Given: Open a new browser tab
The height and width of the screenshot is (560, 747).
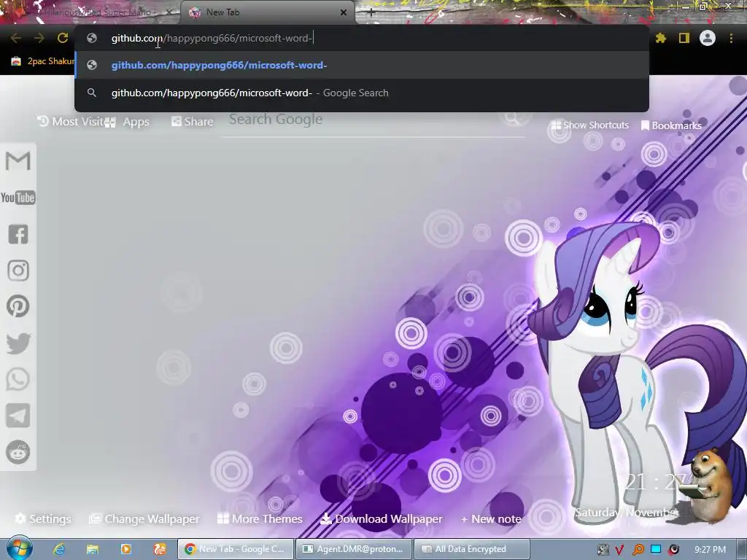Looking at the screenshot, I should click(371, 13).
